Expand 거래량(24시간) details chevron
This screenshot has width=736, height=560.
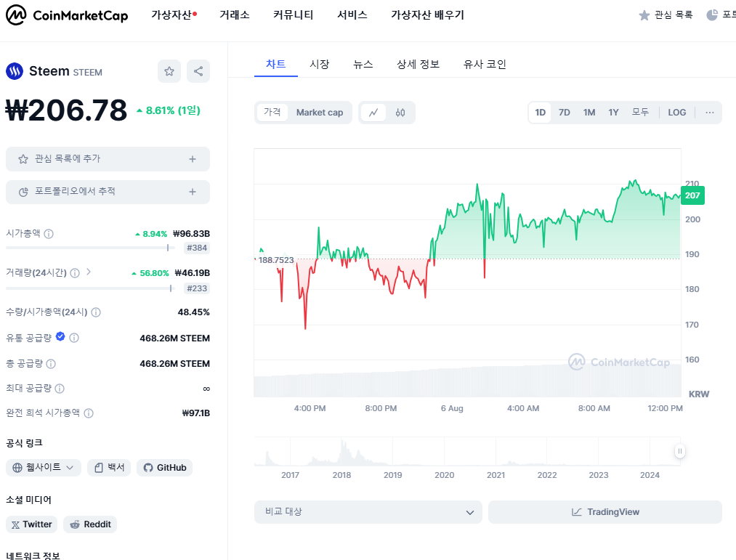coord(89,272)
